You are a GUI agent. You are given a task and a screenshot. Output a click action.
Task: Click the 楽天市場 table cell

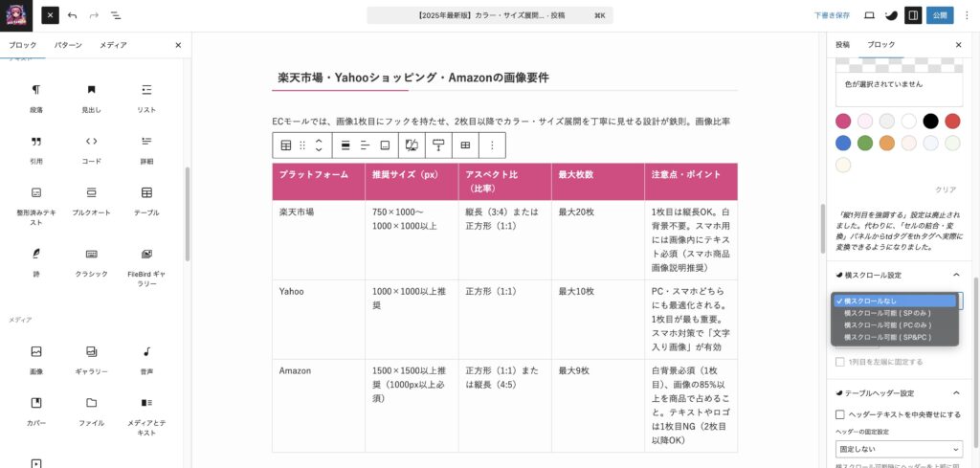tap(319, 240)
